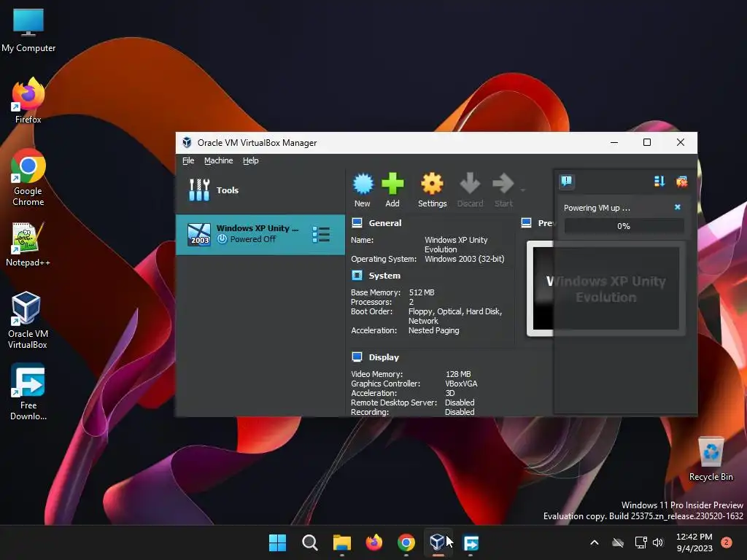Open the Settings gear in the VirtualBox toolbar
Viewport: 747px width, 560px height.
432,184
